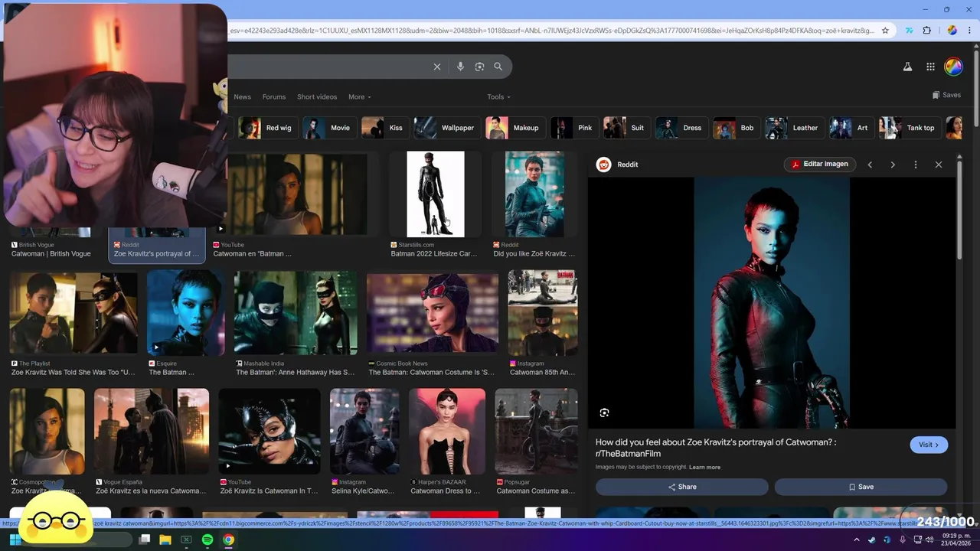This screenshot has width=980, height=551.
Task: Share the previewed image
Action: tap(682, 487)
